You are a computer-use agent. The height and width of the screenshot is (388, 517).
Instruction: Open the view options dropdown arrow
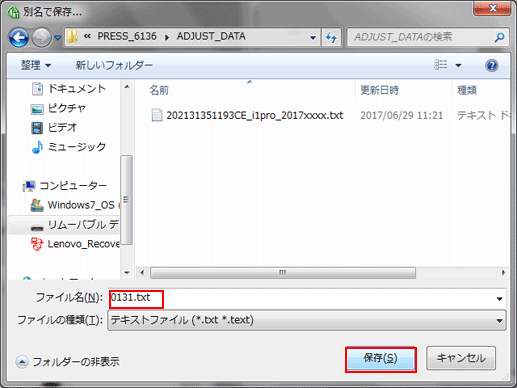pos(458,65)
